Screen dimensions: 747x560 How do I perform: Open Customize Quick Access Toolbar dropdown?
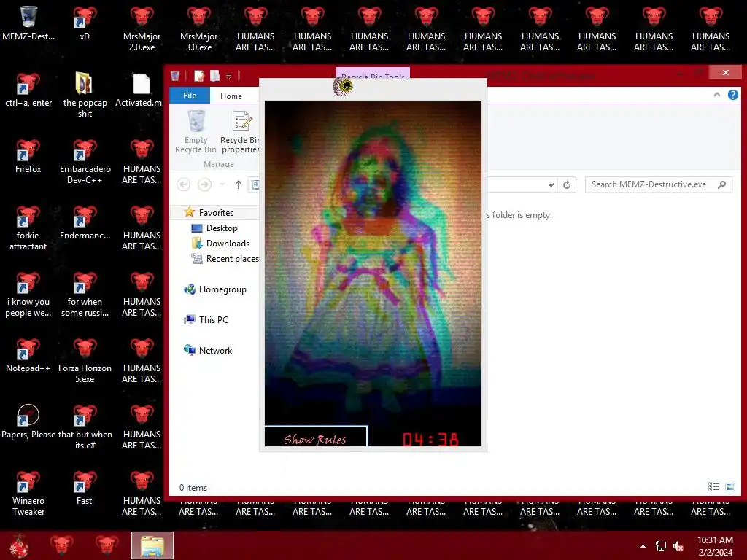(228, 76)
